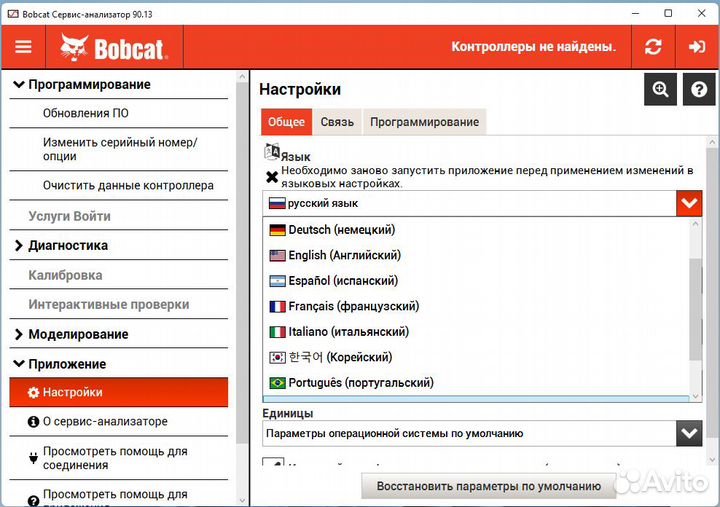Click the Bobcat logo
This screenshot has height=507, width=720.
click(x=114, y=47)
